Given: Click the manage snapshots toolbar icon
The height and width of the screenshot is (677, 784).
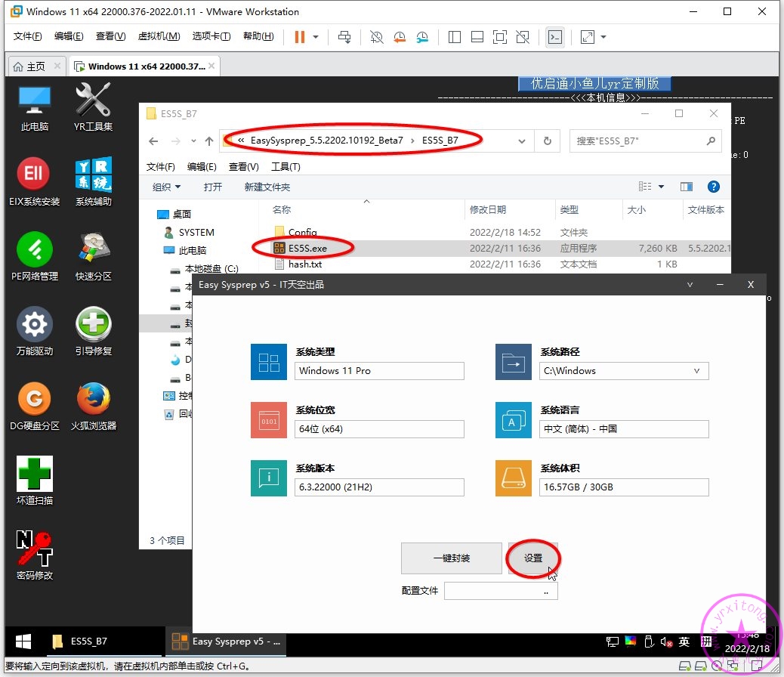Looking at the screenshot, I should (x=422, y=36).
